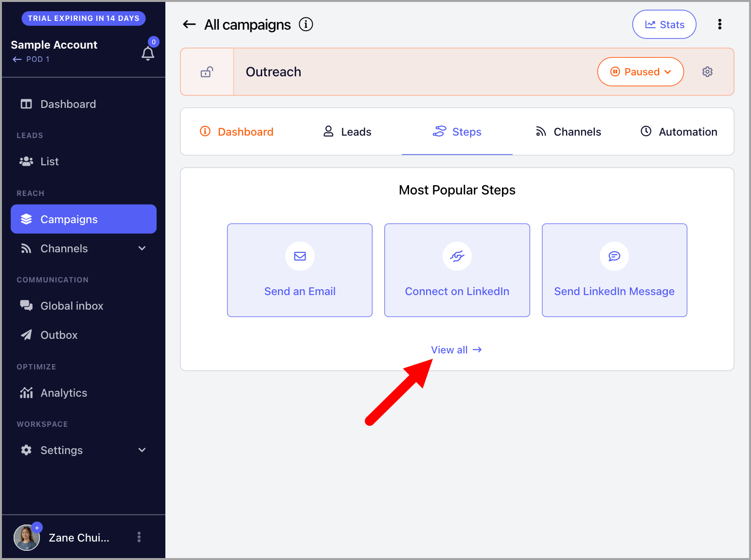Add a Send LinkedIn Message step
Image resolution: width=751 pixels, height=560 pixels.
pos(614,270)
